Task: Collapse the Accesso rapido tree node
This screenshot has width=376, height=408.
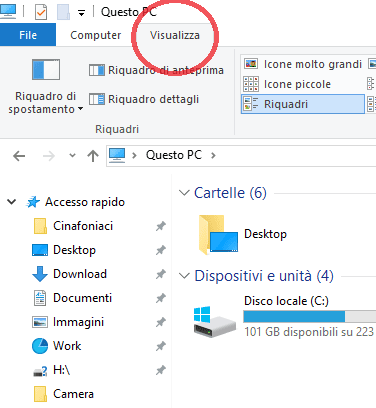Action: click(12, 202)
